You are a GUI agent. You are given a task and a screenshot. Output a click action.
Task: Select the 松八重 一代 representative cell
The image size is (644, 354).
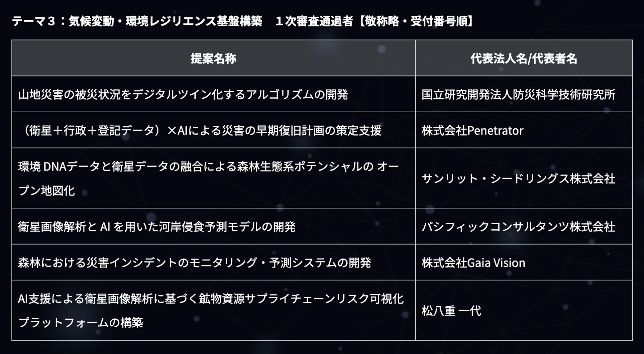tap(451, 311)
